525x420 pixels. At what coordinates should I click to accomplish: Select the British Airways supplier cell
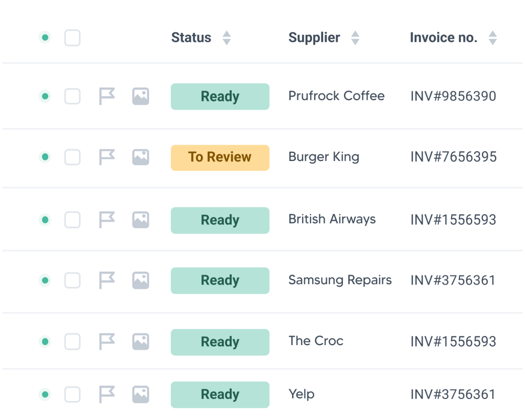tap(332, 219)
